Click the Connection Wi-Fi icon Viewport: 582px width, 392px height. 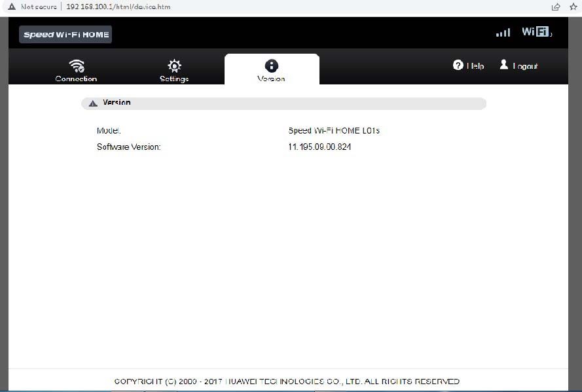(77, 65)
